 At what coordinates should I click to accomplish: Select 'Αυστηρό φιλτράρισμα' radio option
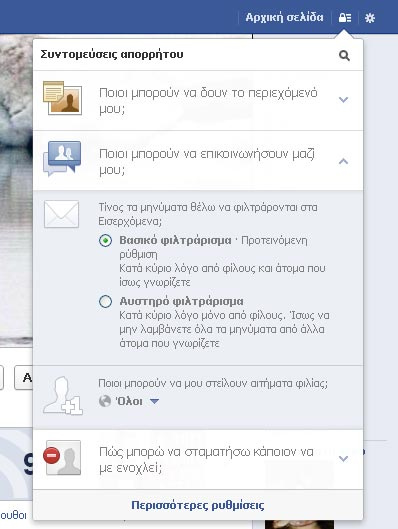pos(105,301)
